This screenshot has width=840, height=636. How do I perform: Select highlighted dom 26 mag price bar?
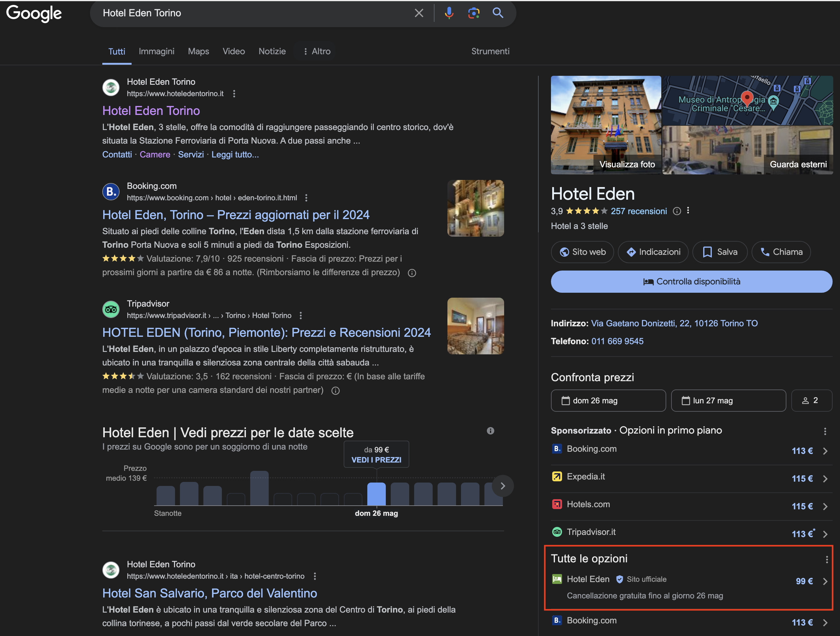point(376,494)
